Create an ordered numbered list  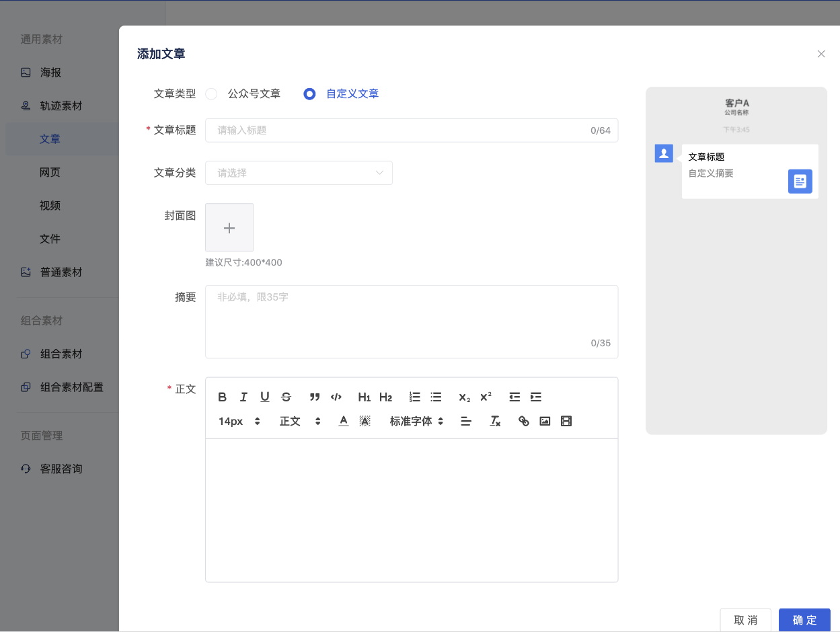[x=415, y=397]
